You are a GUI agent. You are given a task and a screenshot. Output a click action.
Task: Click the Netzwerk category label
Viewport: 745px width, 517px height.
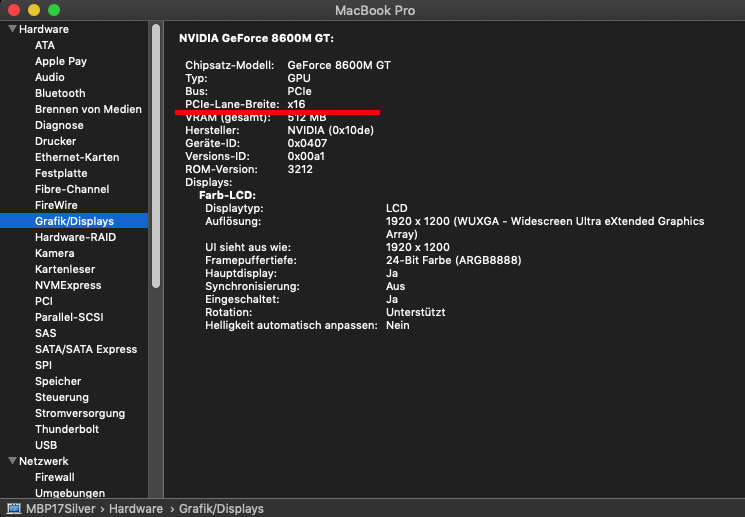tap(44, 461)
